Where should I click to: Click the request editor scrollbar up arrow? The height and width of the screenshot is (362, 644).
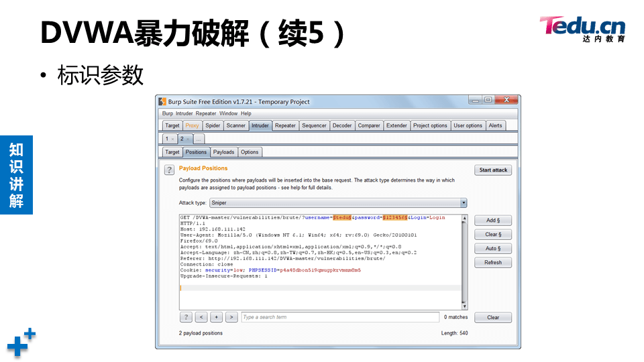click(x=464, y=219)
